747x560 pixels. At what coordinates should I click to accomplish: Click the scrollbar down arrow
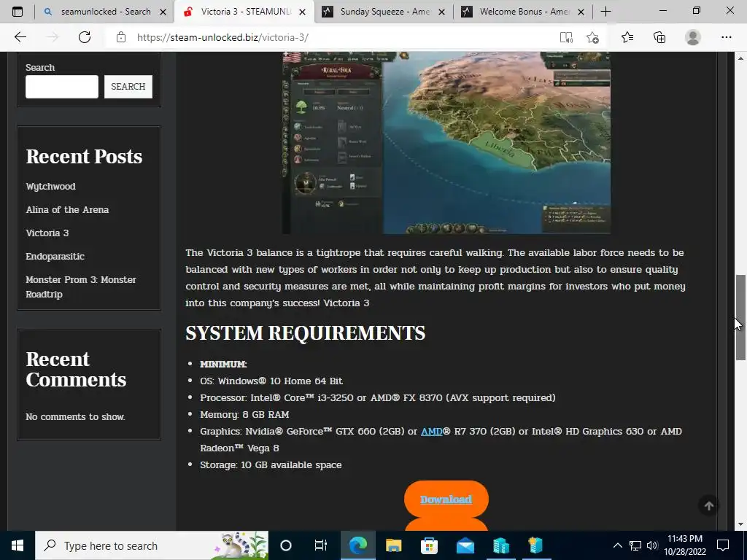point(741,524)
